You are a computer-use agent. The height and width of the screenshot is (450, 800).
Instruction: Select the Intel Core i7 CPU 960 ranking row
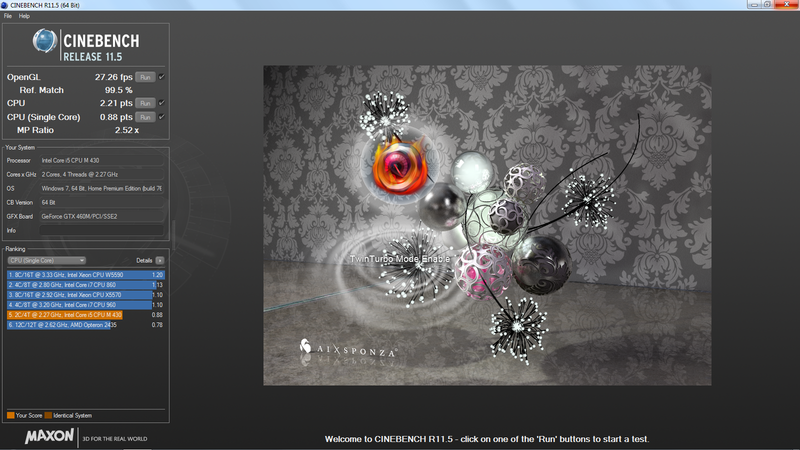point(86,305)
